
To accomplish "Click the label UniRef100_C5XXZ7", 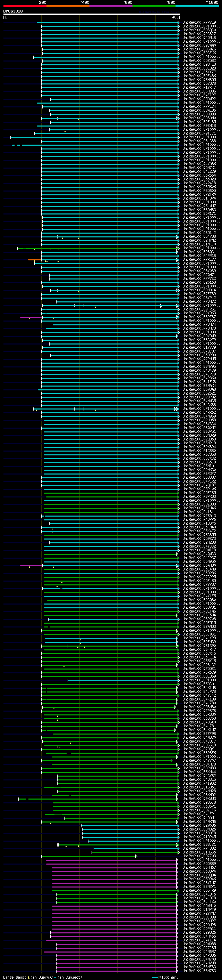I will pos(199,72).
